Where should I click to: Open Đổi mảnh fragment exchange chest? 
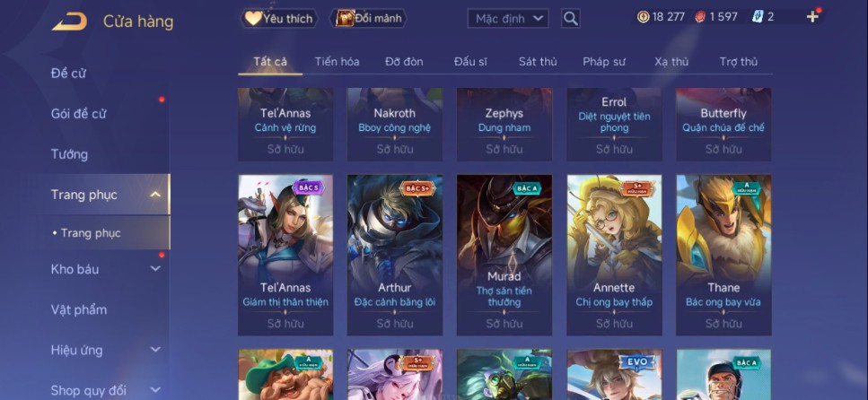(369, 18)
